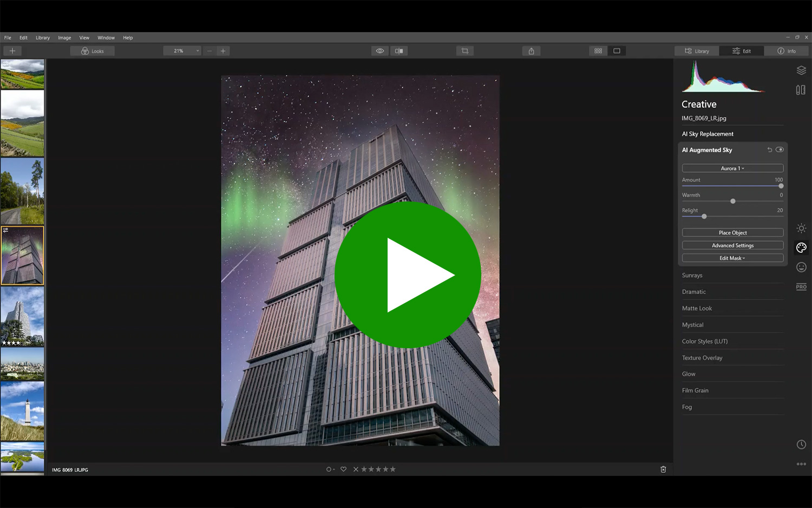This screenshot has height=508, width=812.
Task: Click the crop tool icon
Action: click(x=464, y=51)
